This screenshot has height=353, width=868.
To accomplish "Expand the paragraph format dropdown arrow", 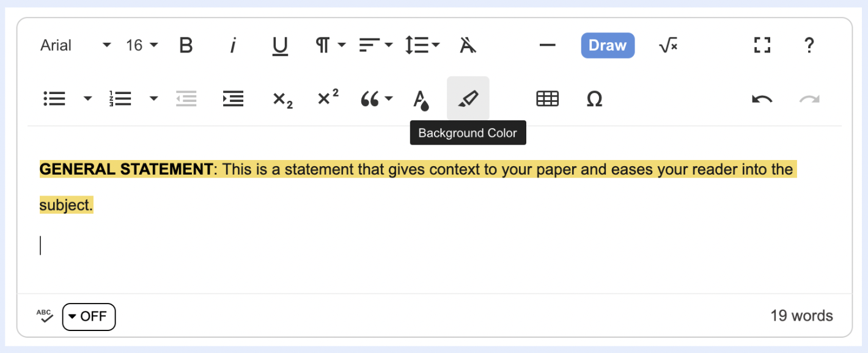I will 342,45.
